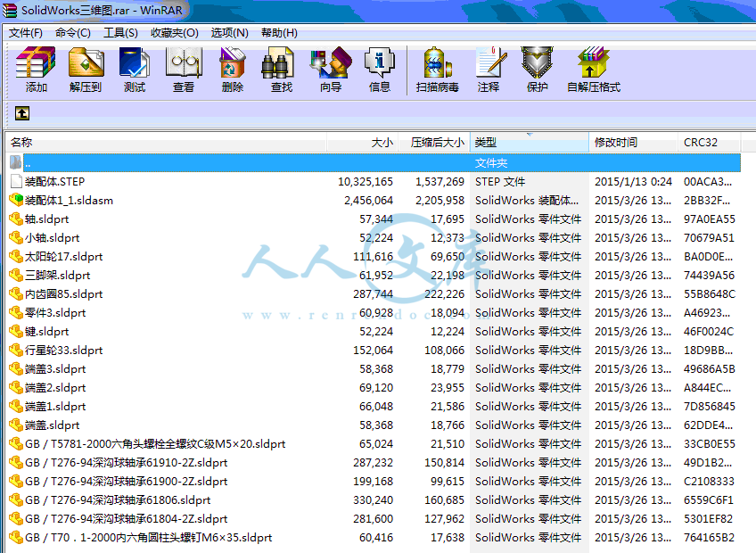Click the 行星轮33.sldprt part icon

coord(16,350)
